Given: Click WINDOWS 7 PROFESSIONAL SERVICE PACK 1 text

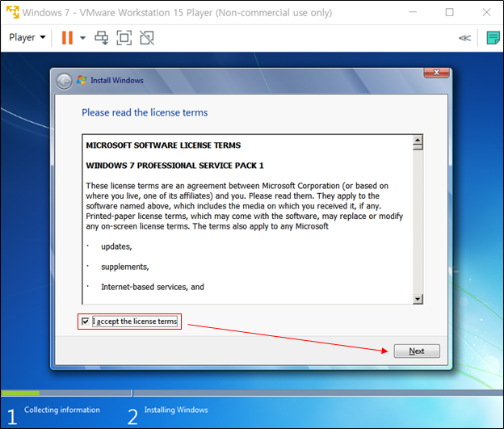Looking at the screenshot, I should [x=174, y=166].
